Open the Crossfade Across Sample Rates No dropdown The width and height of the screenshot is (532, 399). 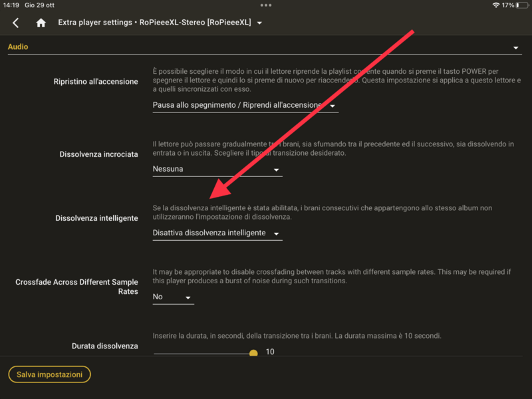pos(173,297)
